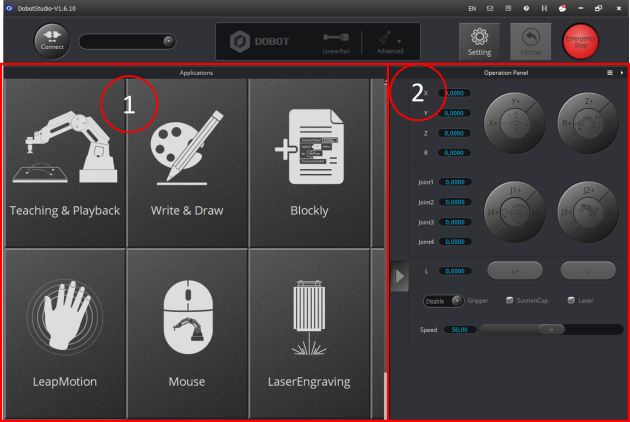Click the Connect plug button

click(x=52, y=41)
